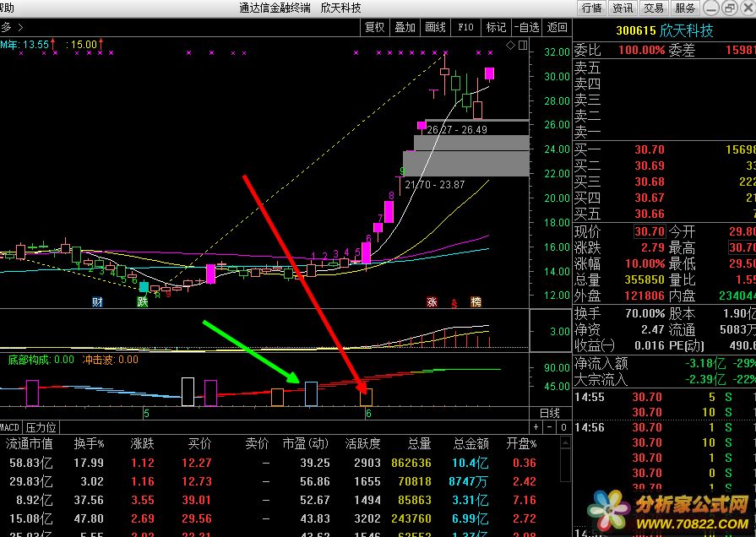Click the 榜 marker below the chart
This screenshot has width=756, height=537.
click(x=476, y=302)
